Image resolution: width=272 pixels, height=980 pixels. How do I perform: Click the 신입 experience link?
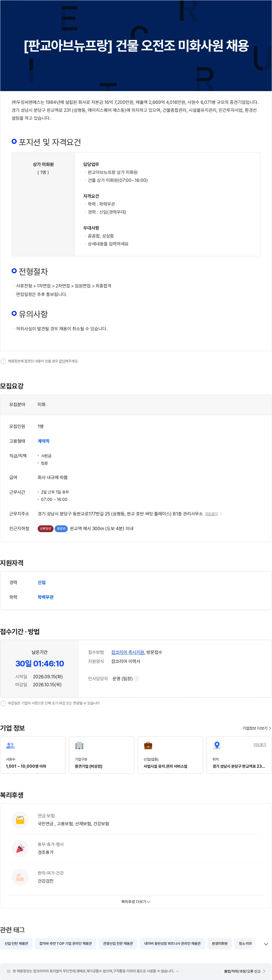click(41, 582)
